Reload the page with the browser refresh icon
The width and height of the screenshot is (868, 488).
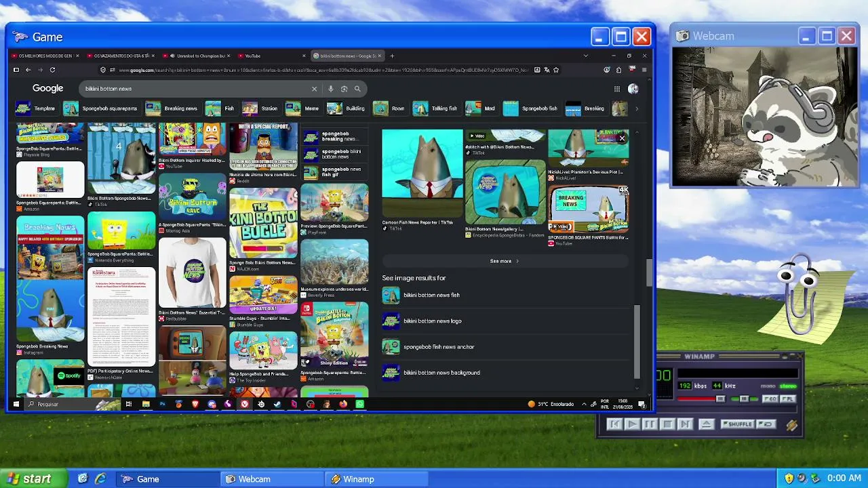click(52, 70)
